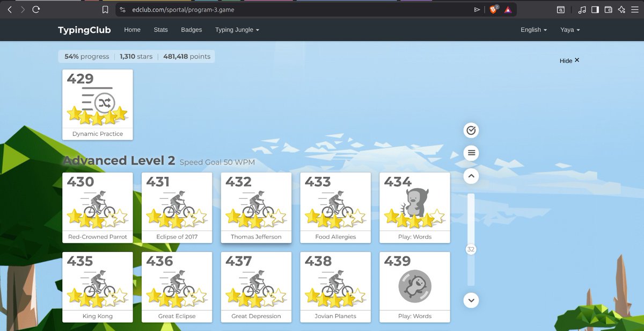644x331 pixels.
Task: Open the Stats menu item
Action: click(160, 30)
